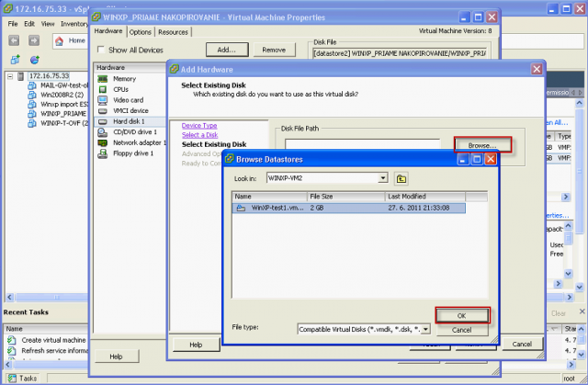
Task: Open the View menu
Action: 48,24
